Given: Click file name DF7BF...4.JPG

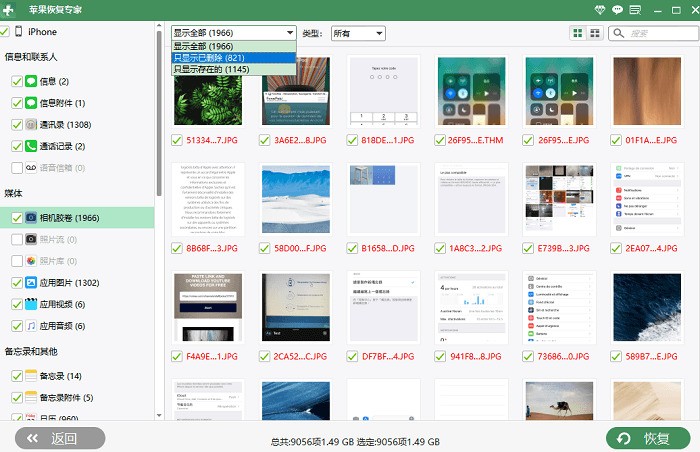Looking at the screenshot, I should pyautogui.click(x=388, y=356).
